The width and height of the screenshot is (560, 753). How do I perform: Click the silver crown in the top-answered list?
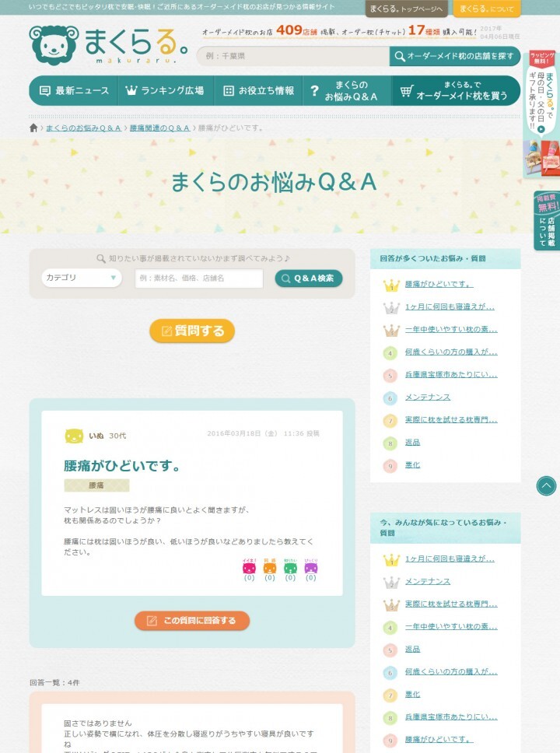tap(391, 308)
